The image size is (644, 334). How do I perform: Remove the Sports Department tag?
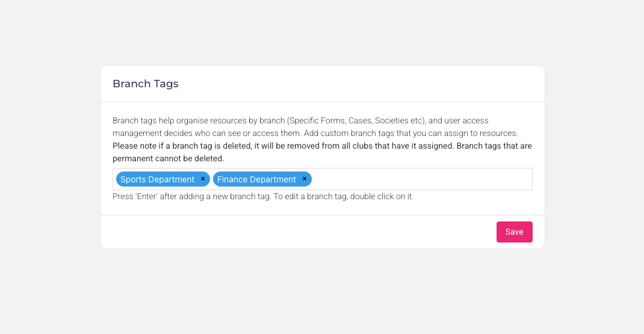coord(203,179)
